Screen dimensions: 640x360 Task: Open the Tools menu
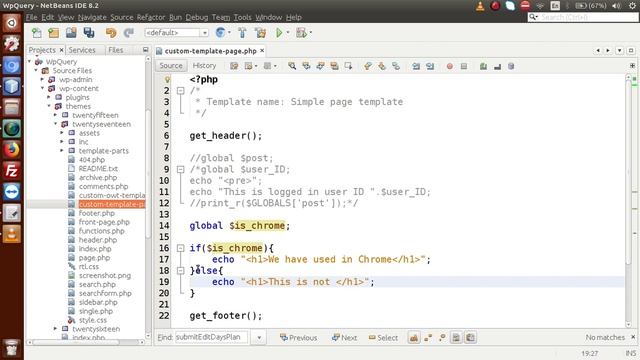click(242, 17)
